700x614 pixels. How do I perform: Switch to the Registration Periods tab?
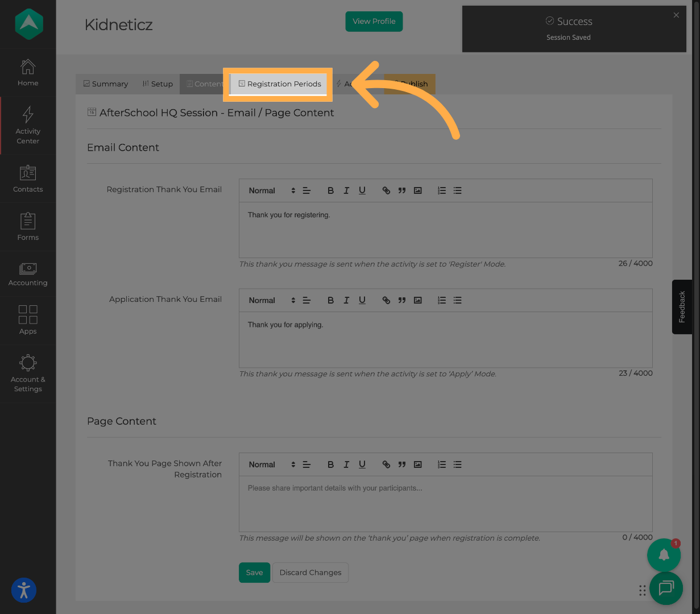point(280,84)
